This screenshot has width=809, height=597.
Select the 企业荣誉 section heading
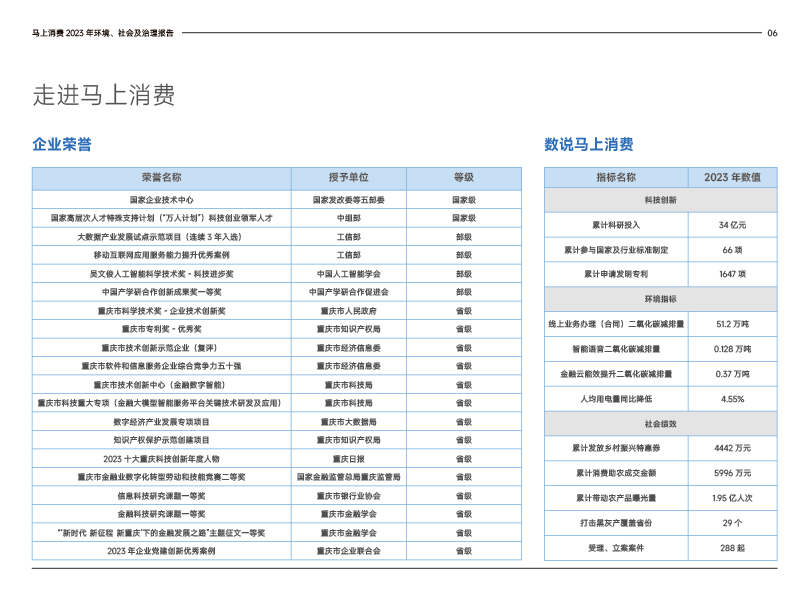pos(62,145)
